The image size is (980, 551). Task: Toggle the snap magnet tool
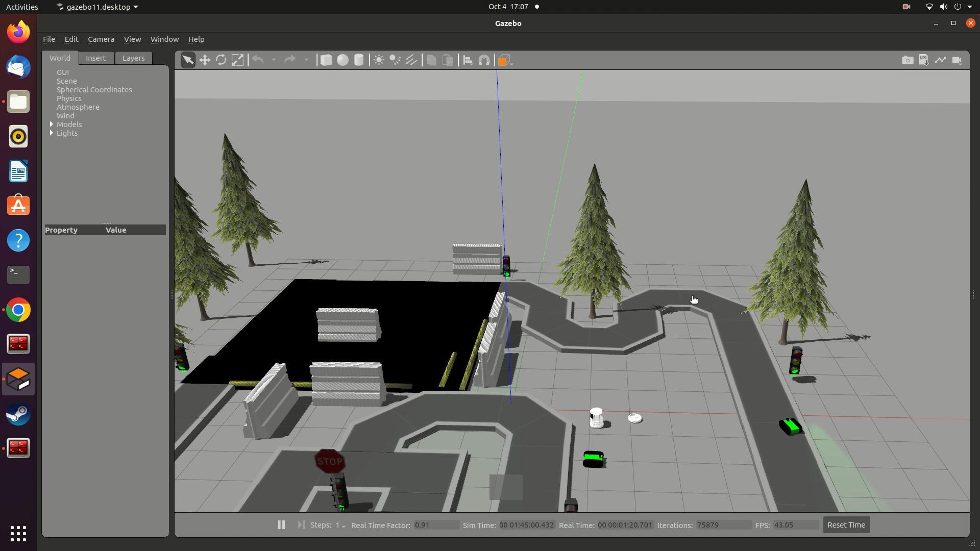(484, 60)
